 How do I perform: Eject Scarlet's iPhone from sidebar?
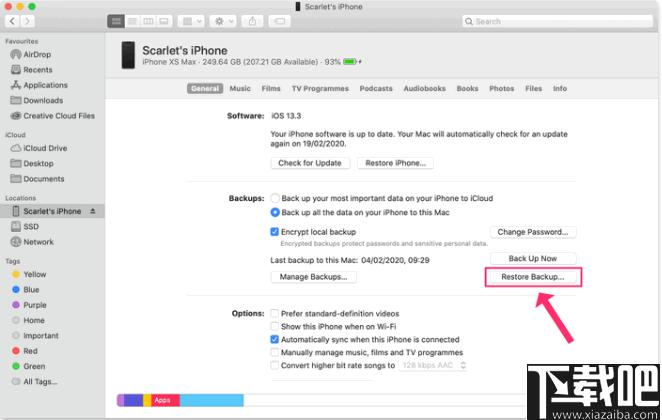pyautogui.click(x=93, y=211)
